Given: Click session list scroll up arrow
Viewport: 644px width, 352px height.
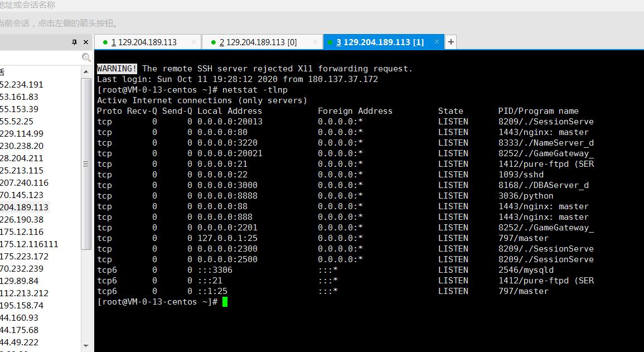Looking at the screenshot, I should click(x=86, y=72).
